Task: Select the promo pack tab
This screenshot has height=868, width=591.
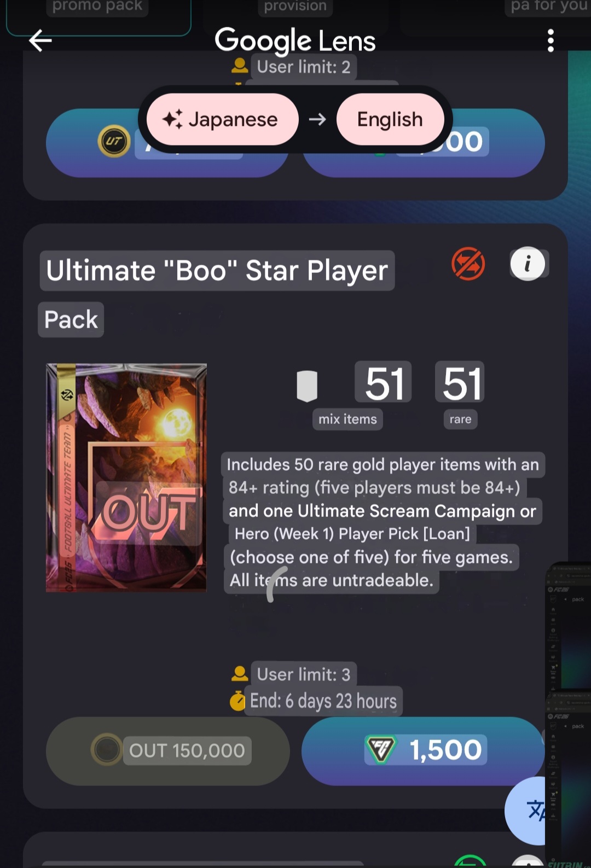Action: click(97, 8)
